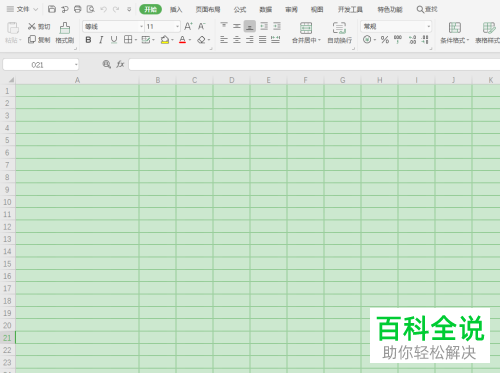This screenshot has height=373, width=500.
Task: Expand the font color dropdown arrow
Action: [x=190, y=40]
